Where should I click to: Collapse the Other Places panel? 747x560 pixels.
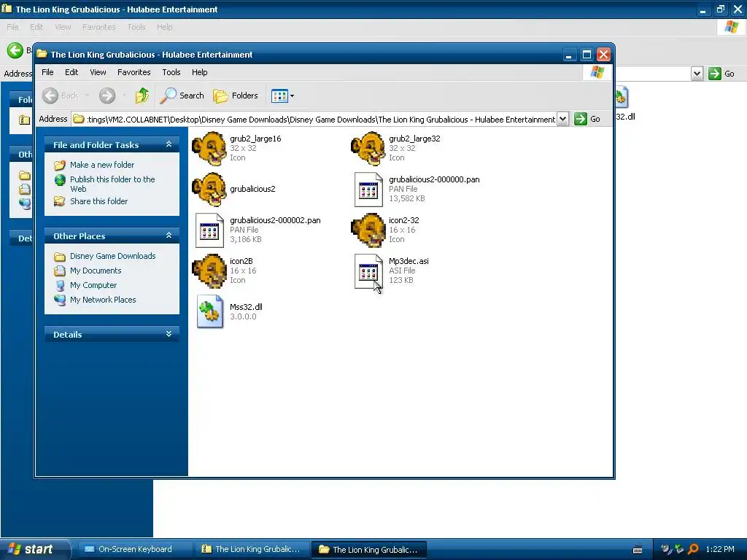169,236
